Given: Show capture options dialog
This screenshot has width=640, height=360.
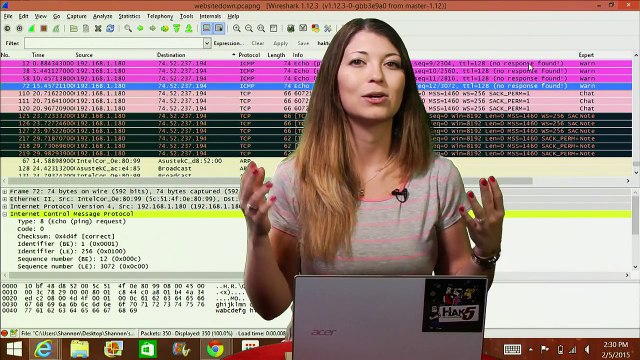Looking at the screenshot, I should click(x=19, y=28).
